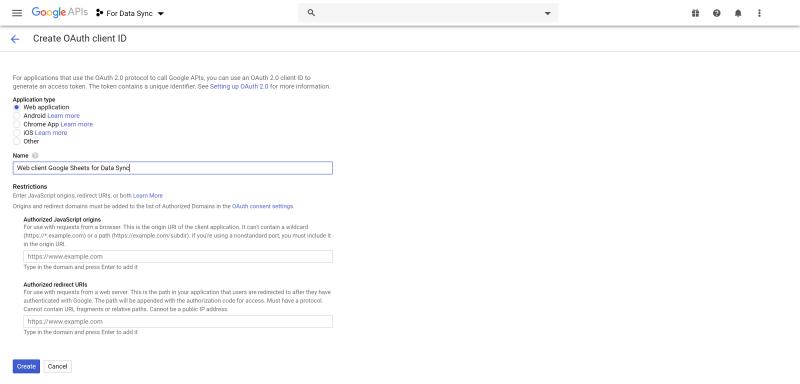The image size is (800, 384).
Task: Click the Authorized redirect URIs heading
Action: coord(55,285)
